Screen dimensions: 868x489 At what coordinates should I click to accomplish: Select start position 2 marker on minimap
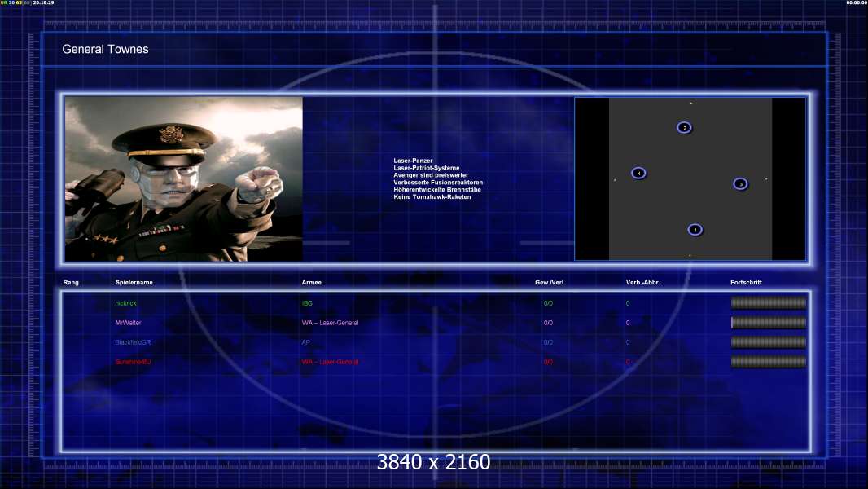[x=684, y=128]
